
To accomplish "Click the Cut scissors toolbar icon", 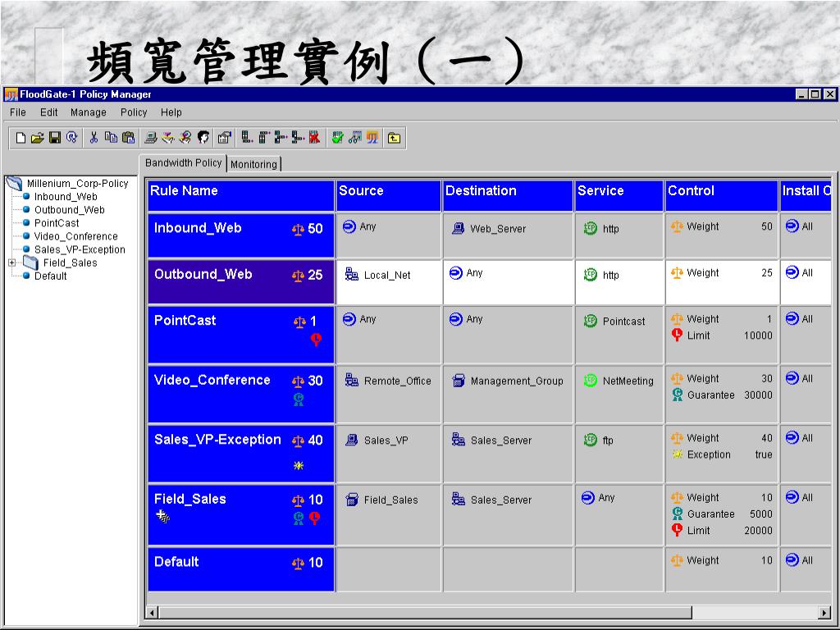I will 94,138.
